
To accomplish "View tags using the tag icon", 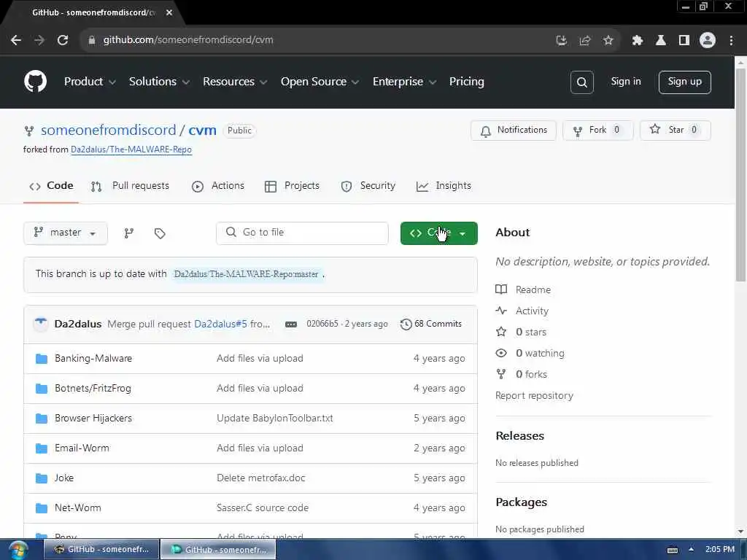I will (160, 233).
